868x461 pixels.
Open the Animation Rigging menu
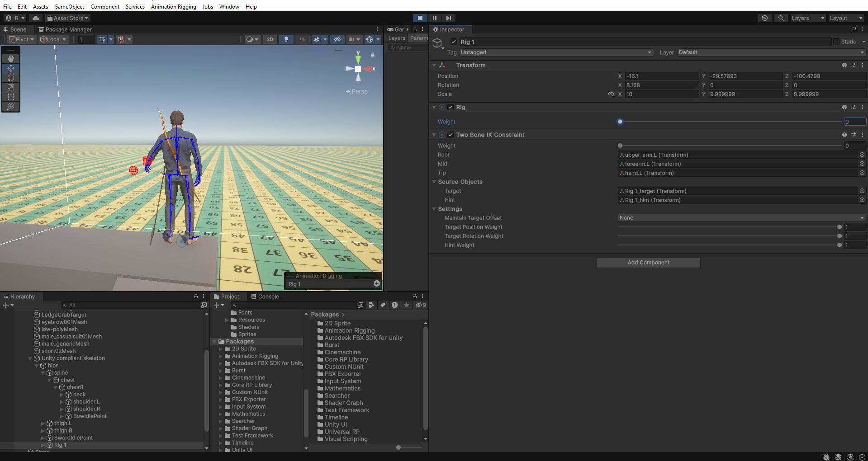click(173, 6)
